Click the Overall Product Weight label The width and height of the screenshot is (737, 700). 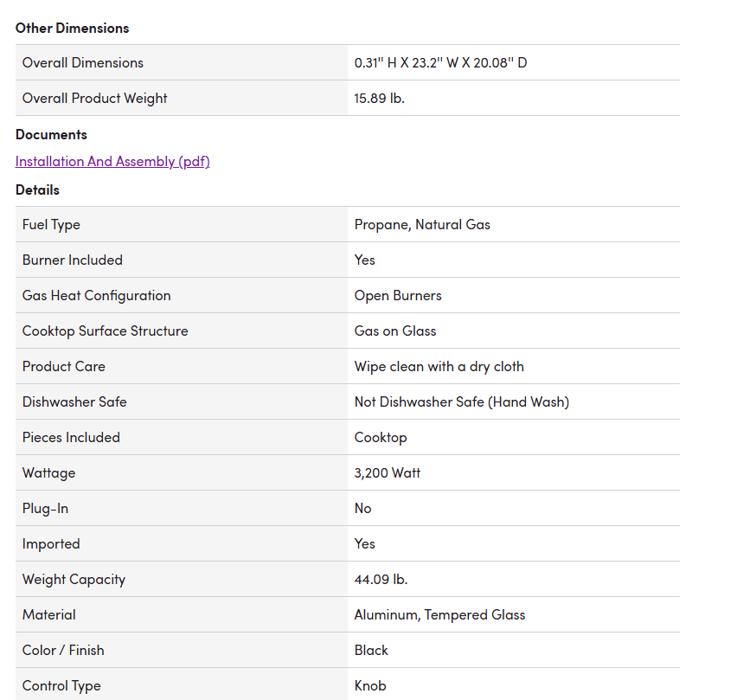[x=94, y=99]
